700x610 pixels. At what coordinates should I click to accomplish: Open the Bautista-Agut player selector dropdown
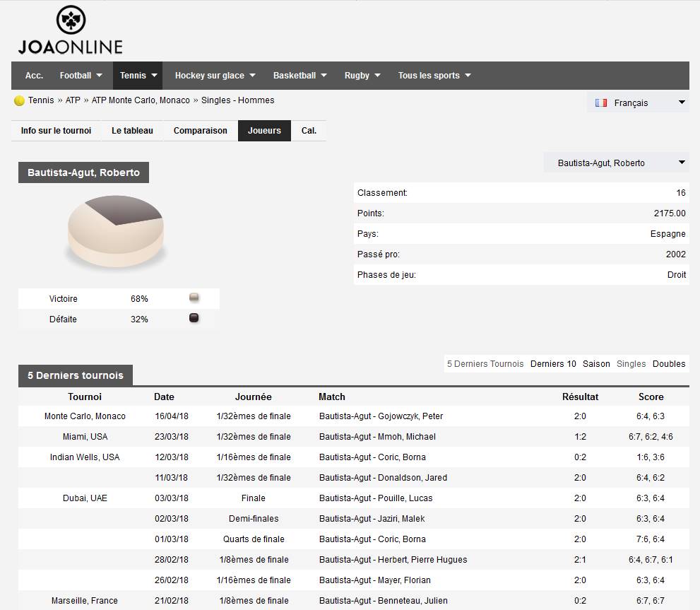(x=616, y=163)
